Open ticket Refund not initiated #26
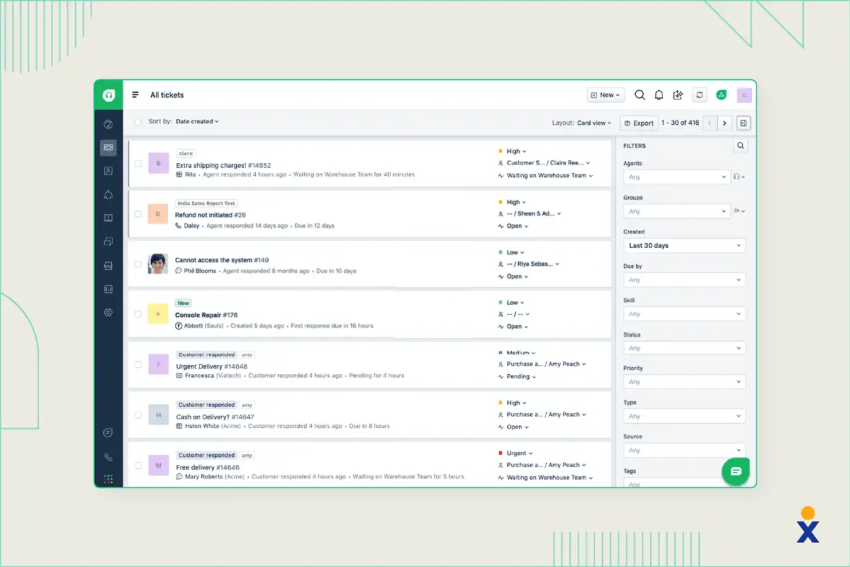 tap(210, 215)
